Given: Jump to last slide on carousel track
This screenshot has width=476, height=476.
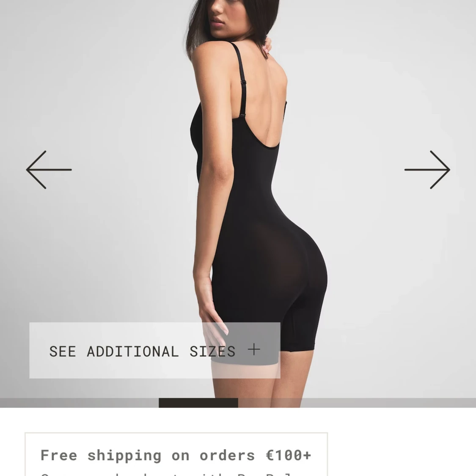Looking at the screenshot, I should tap(357, 403).
